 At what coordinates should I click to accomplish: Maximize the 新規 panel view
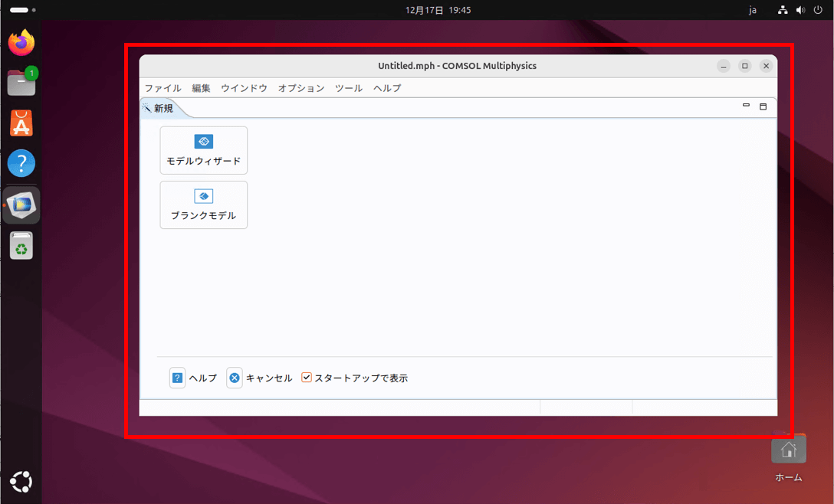763,106
